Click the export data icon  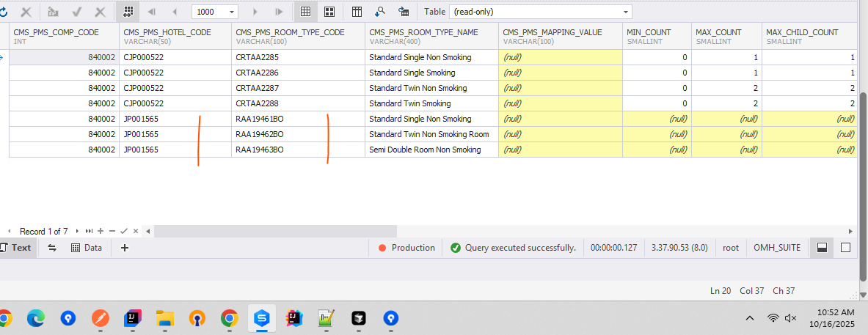click(x=403, y=12)
